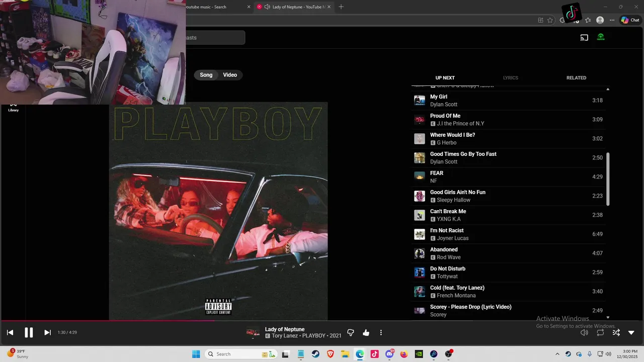Click the PLAYBOY album cover art

218,211
